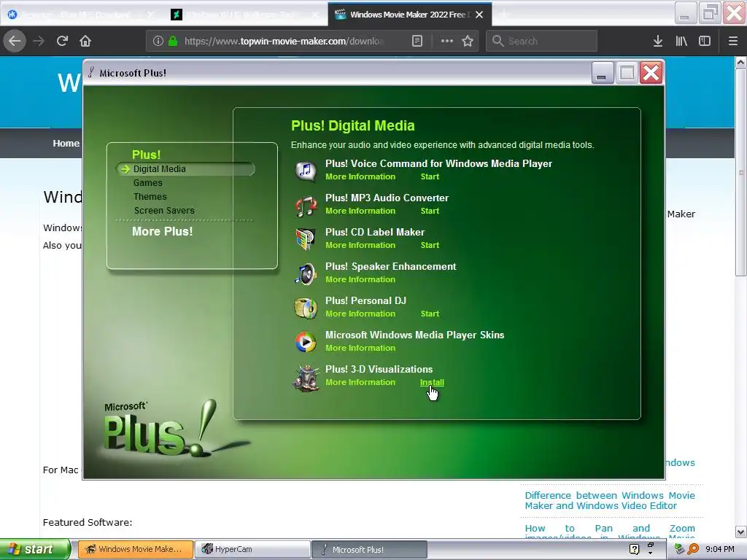Image resolution: width=747 pixels, height=560 pixels.
Task: Click Start for MP3 Audio Converter
Action: coord(430,211)
